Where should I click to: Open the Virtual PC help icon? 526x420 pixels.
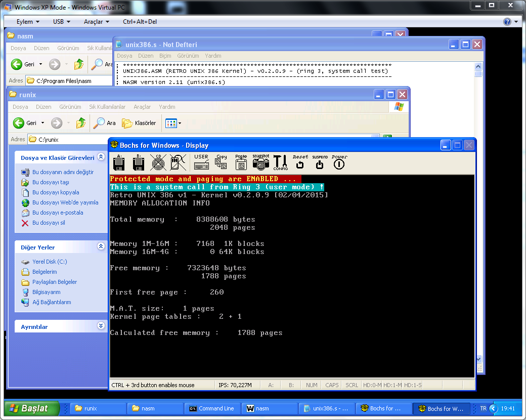[507, 22]
